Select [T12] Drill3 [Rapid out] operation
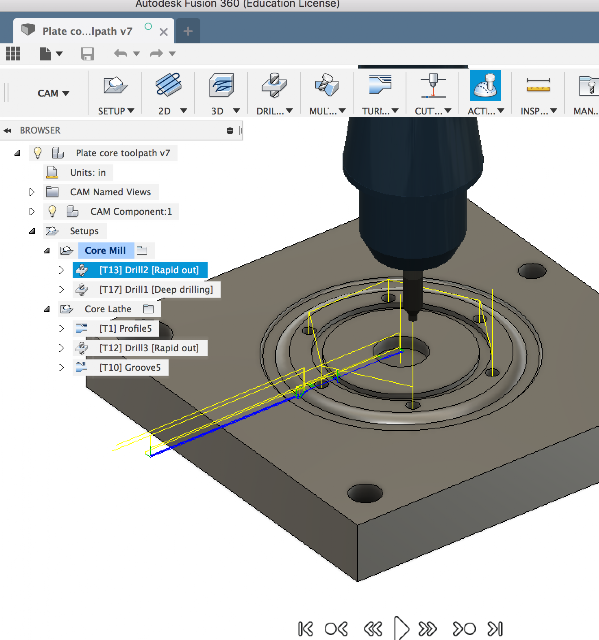Viewport: 599px width, 640px height. (149, 348)
